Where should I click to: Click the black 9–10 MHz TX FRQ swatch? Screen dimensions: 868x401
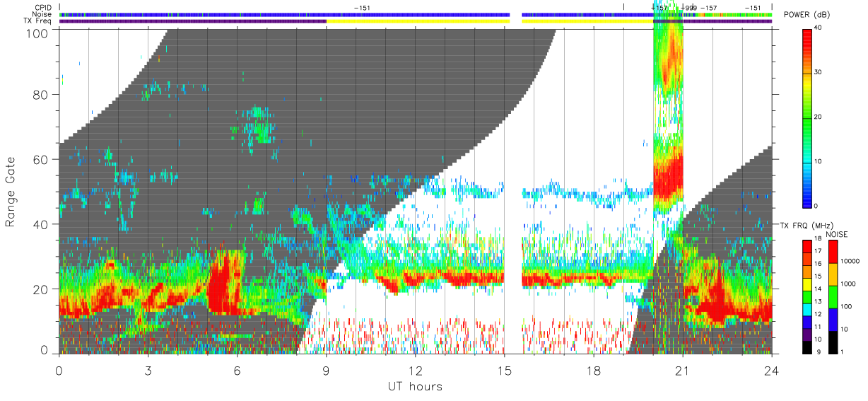coord(807,347)
